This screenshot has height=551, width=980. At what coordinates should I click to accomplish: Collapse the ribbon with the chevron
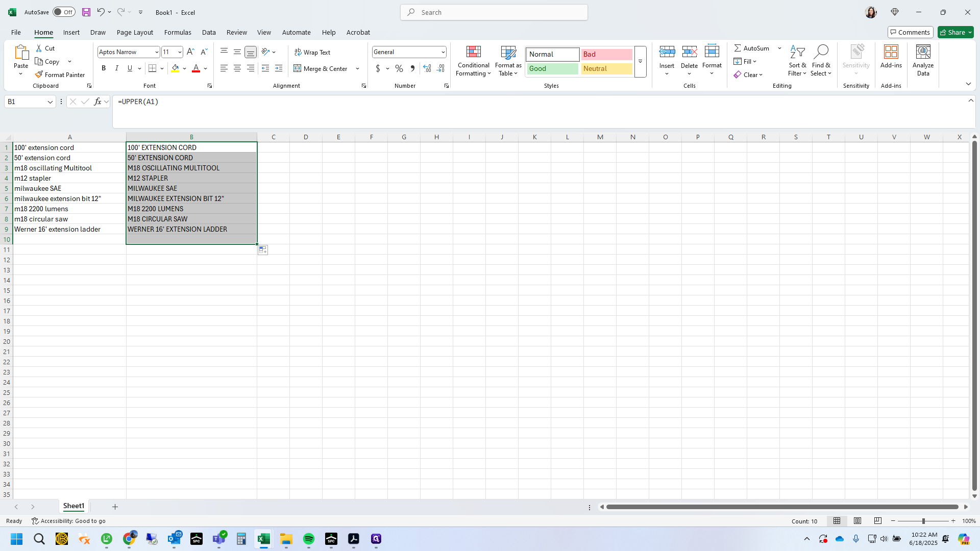tap(968, 84)
